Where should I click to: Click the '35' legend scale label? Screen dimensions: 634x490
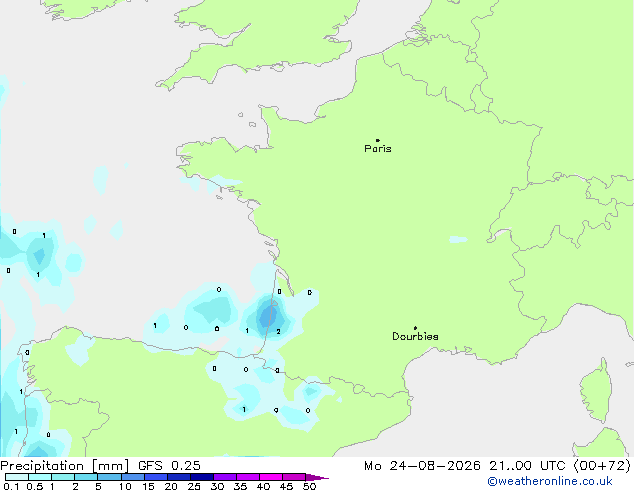point(240,486)
